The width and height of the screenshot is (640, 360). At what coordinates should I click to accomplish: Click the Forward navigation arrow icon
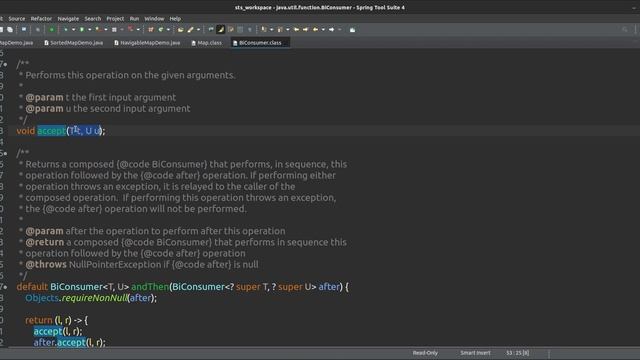point(331,29)
